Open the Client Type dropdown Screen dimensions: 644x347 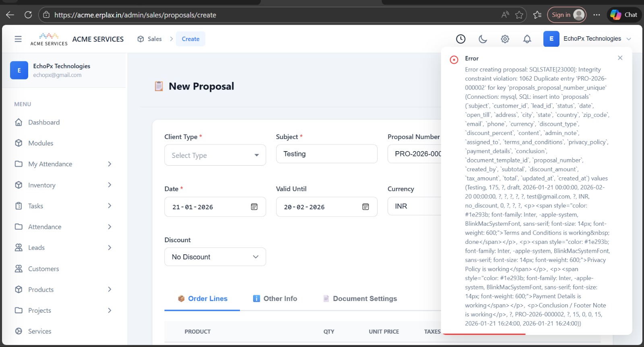tap(215, 155)
